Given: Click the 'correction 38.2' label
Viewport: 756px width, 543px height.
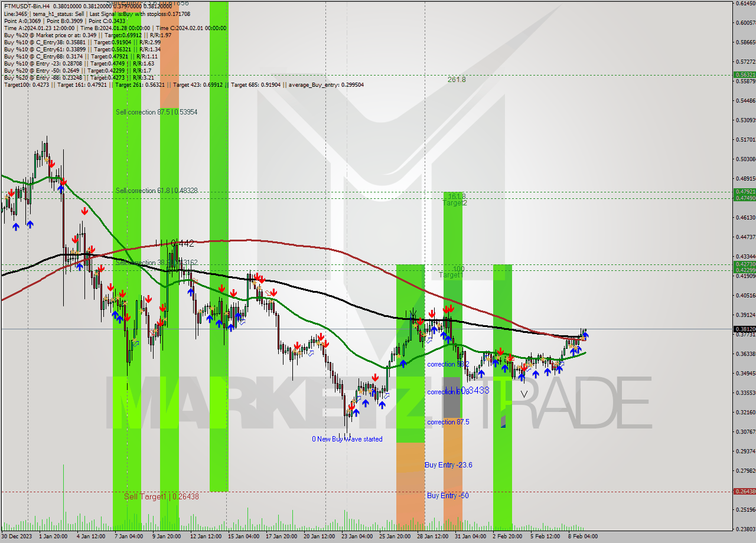Looking at the screenshot, I should point(448,364).
